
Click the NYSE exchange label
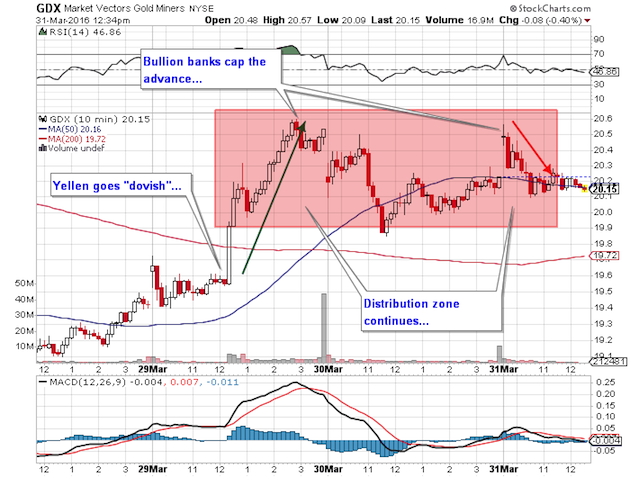pyautogui.click(x=201, y=8)
